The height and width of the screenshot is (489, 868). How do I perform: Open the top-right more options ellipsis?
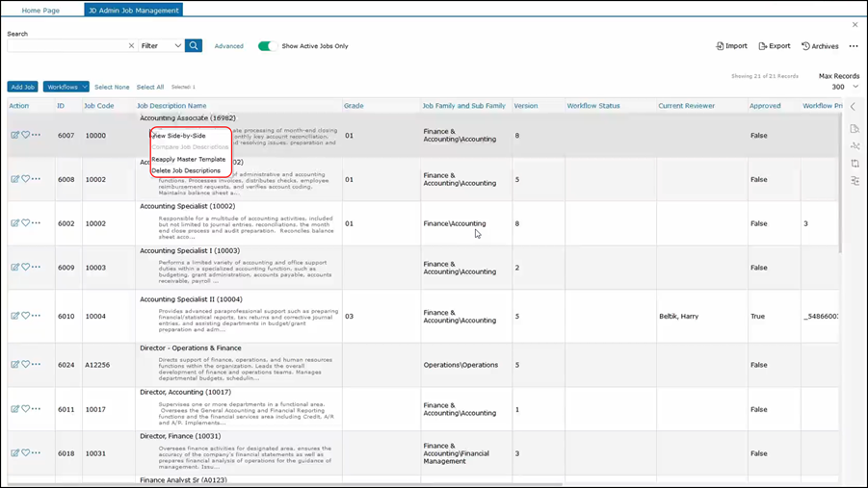pyautogui.click(x=854, y=46)
